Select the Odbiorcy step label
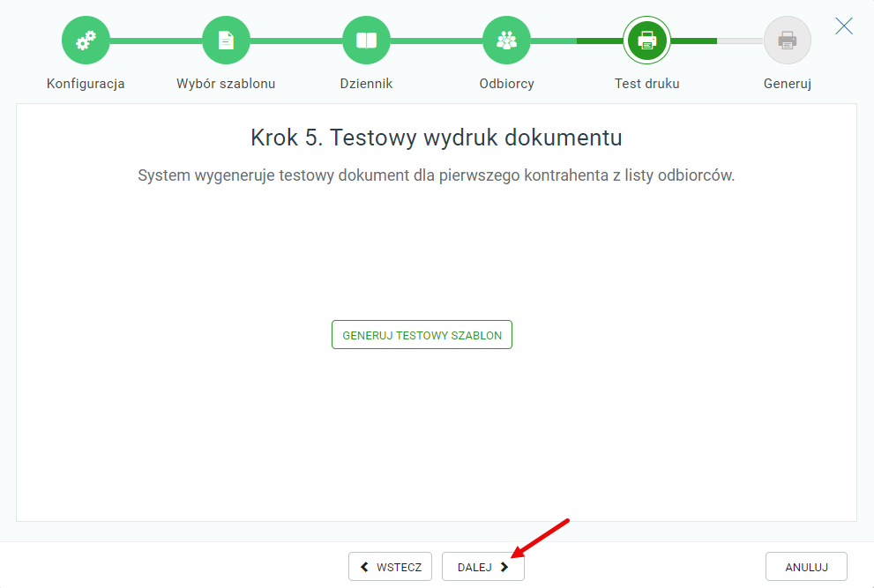Viewport: 874px width, 588px height. 507,84
